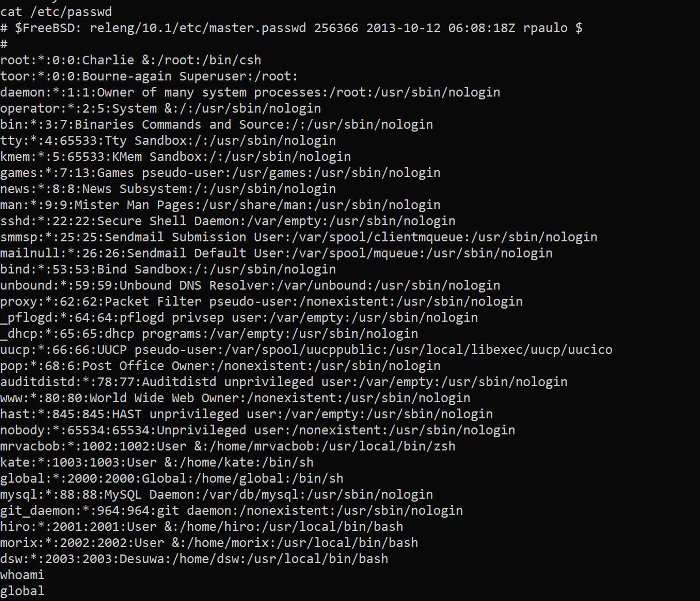
Task: Click the 'whoami' command line
Action: [22, 575]
